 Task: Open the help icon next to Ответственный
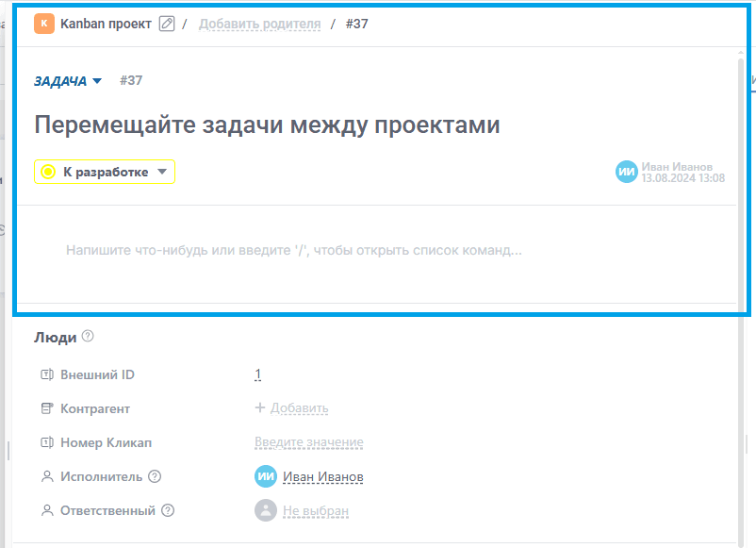(168, 510)
